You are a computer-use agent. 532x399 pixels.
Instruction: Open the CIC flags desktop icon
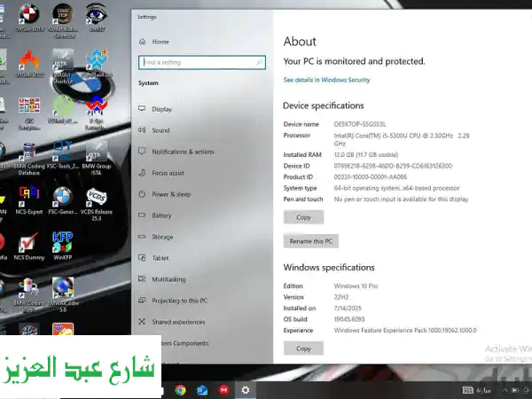pyautogui.click(x=29, y=113)
